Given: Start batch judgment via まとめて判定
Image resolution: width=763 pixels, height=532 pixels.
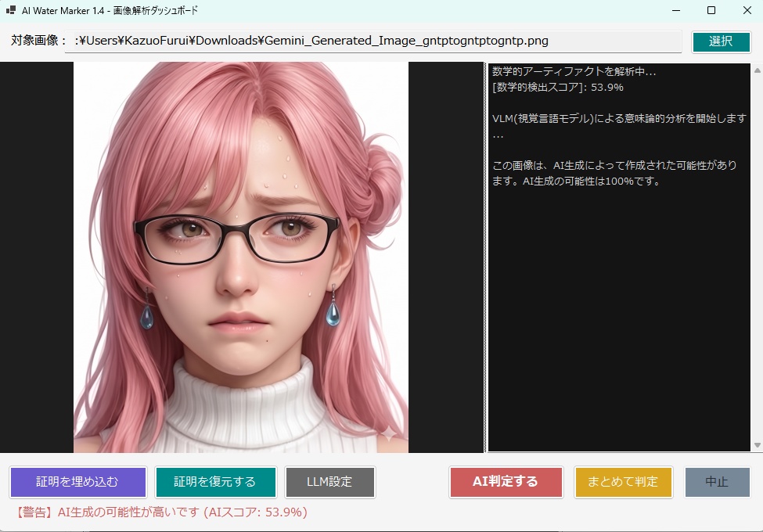Looking at the screenshot, I should coord(623,483).
